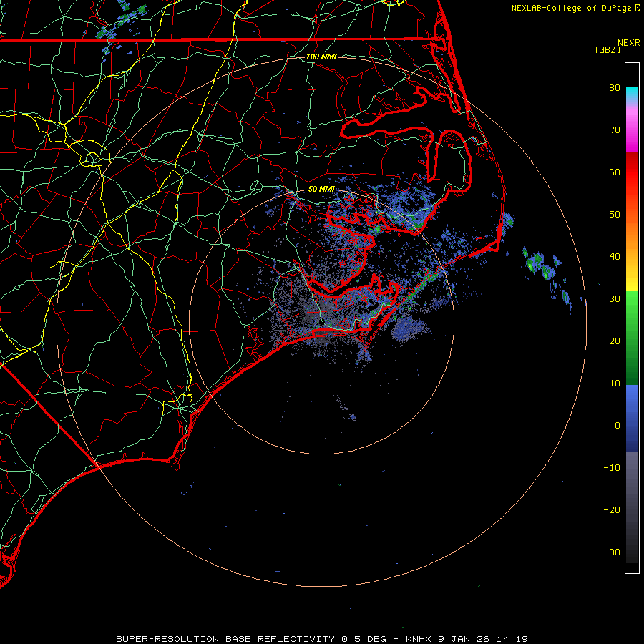Click the -10 value on the dBZ scale
Screen dimensions: 644x644
tap(612, 468)
